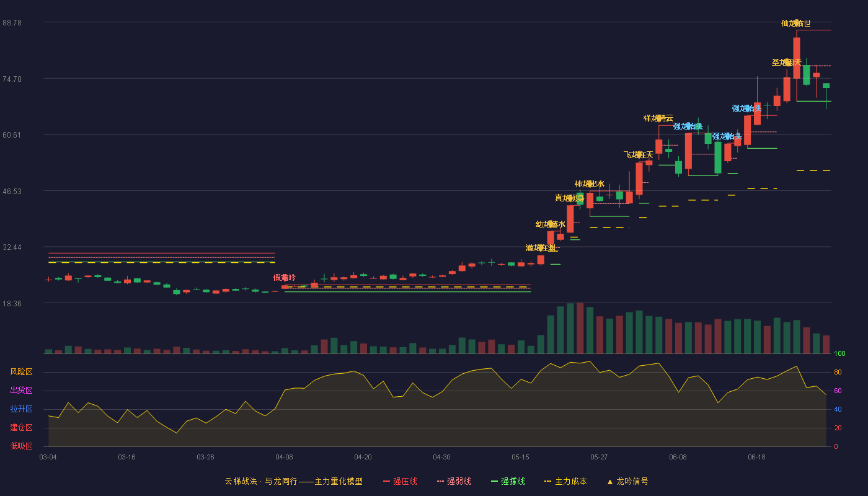Select the 祥龙腾云 signal marker

click(x=658, y=118)
